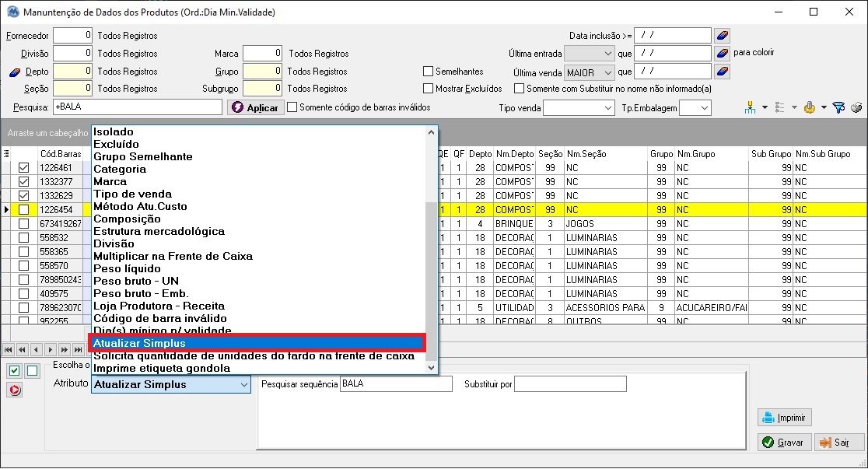Click the hierarchy grouping toolbar icon
The height and width of the screenshot is (469, 868).
(x=750, y=107)
